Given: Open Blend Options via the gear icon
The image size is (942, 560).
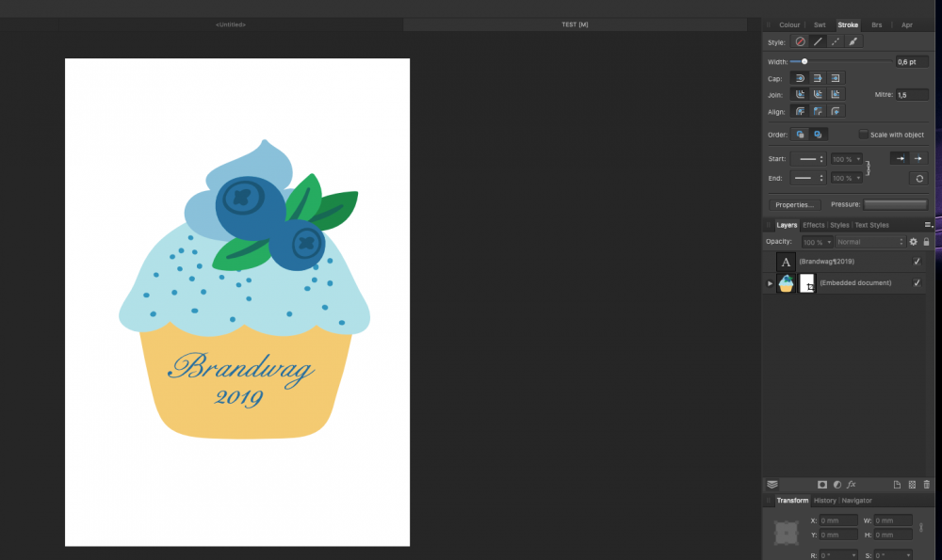Looking at the screenshot, I should click(x=914, y=242).
